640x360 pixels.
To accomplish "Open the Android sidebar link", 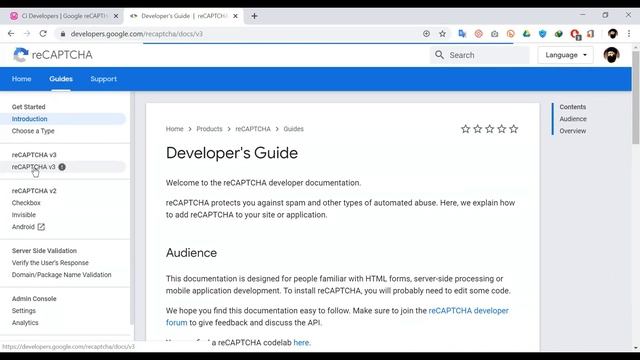I will pos(23,227).
